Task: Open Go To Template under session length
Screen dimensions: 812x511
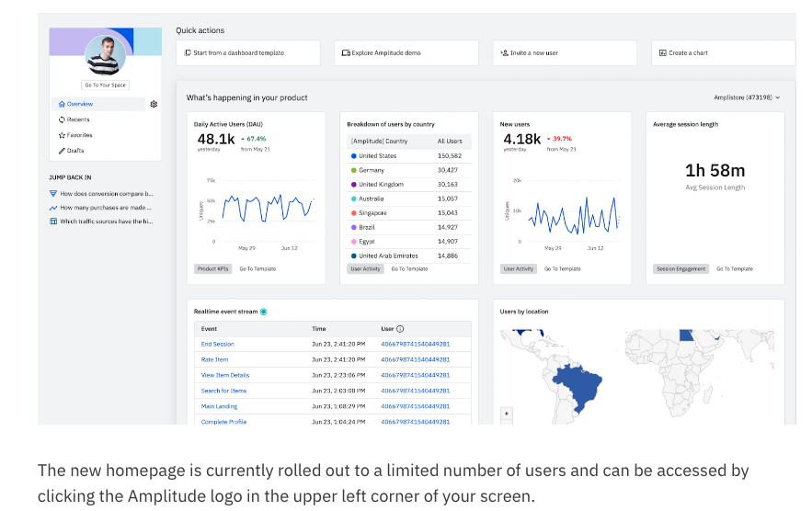Action: pos(735,268)
